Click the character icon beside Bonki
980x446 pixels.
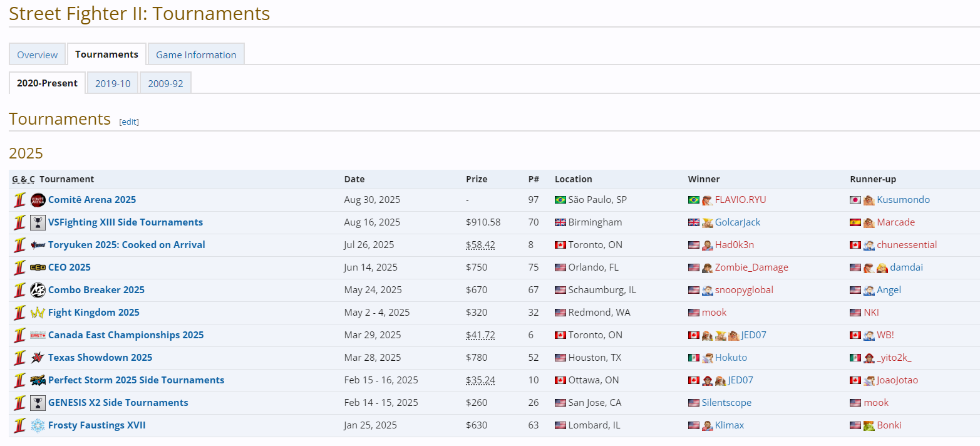click(869, 425)
